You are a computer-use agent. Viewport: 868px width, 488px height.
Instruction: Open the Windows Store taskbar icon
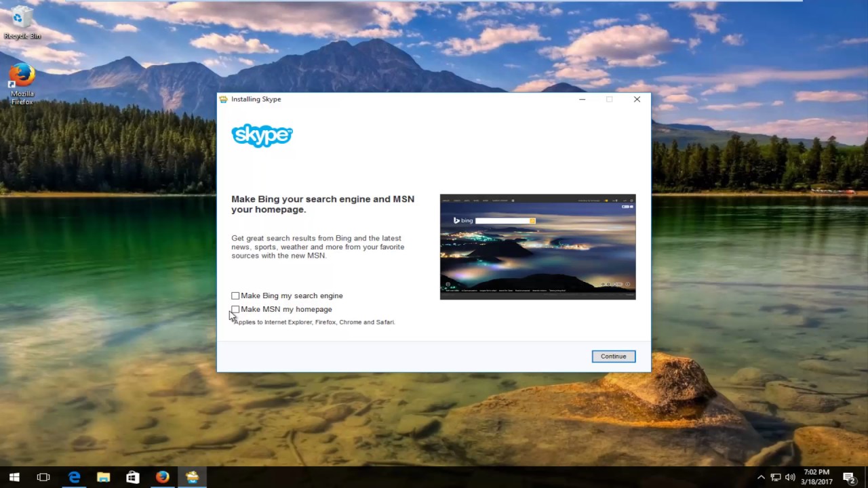(x=133, y=477)
